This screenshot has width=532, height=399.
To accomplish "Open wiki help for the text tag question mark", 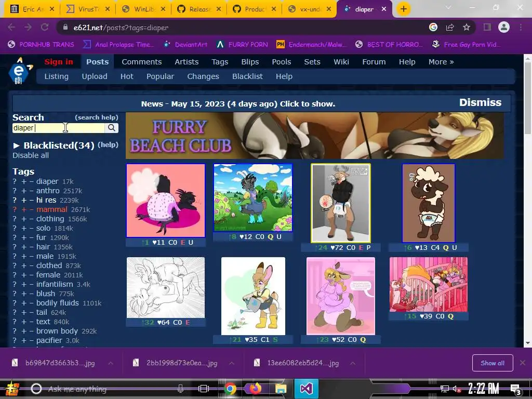I will pyautogui.click(x=15, y=322).
